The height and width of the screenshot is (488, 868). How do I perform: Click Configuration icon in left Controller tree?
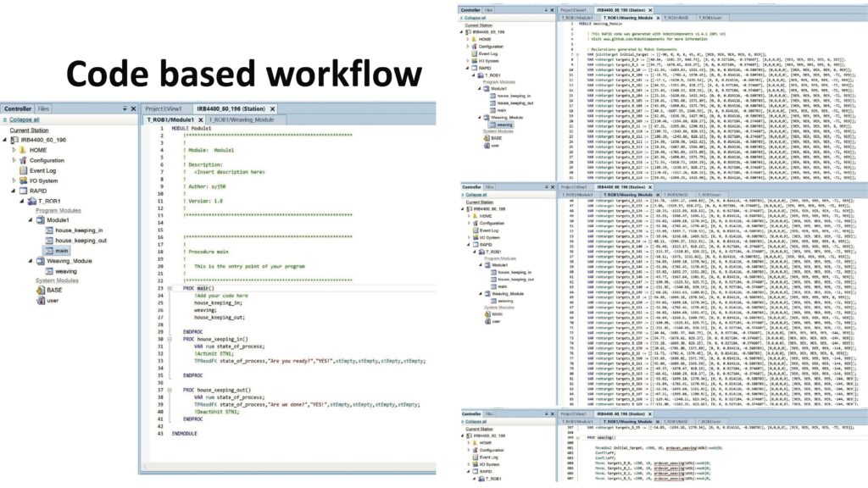tap(23, 160)
